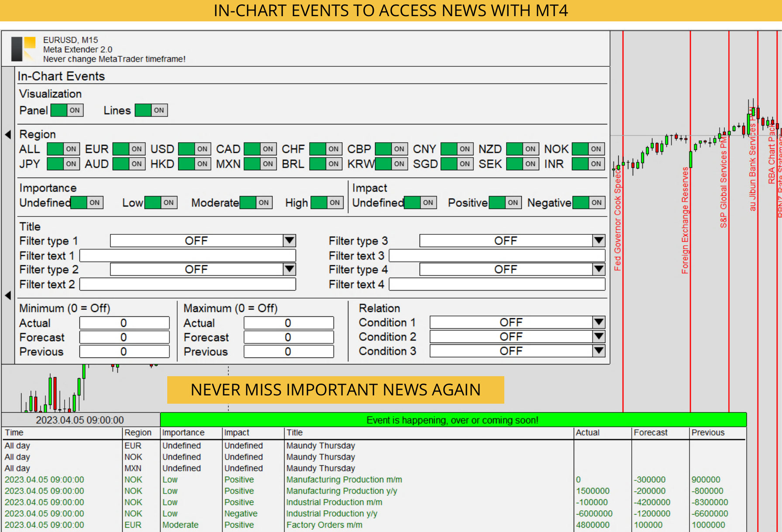This screenshot has height=532, width=782.
Task: Click the green event status banner
Action: 453,420
